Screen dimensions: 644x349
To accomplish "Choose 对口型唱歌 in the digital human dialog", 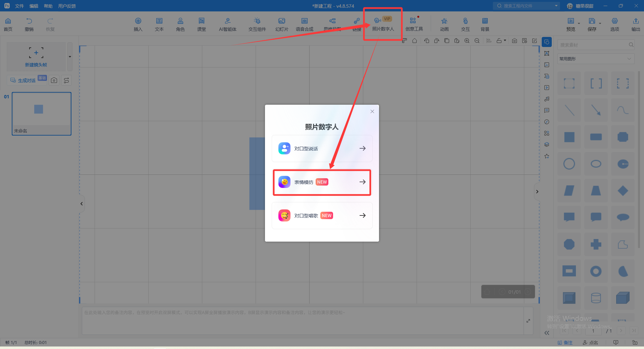I will coord(322,216).
